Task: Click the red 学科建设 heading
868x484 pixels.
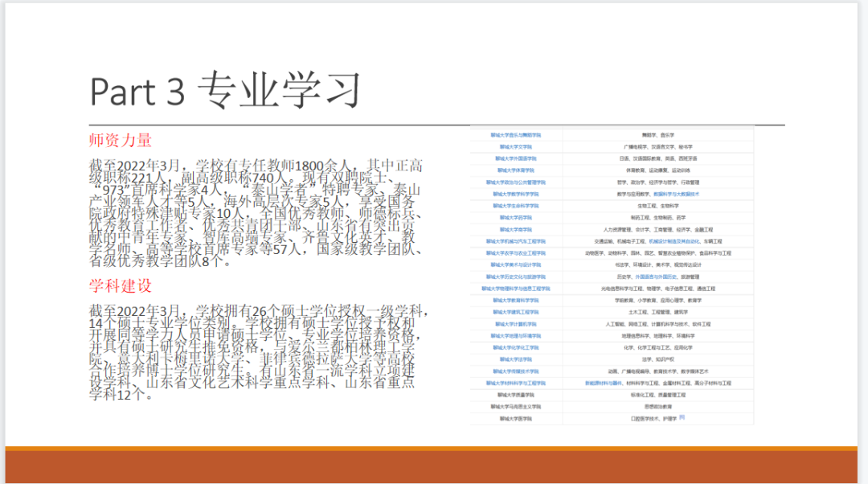Action: (x=120, y=287)
